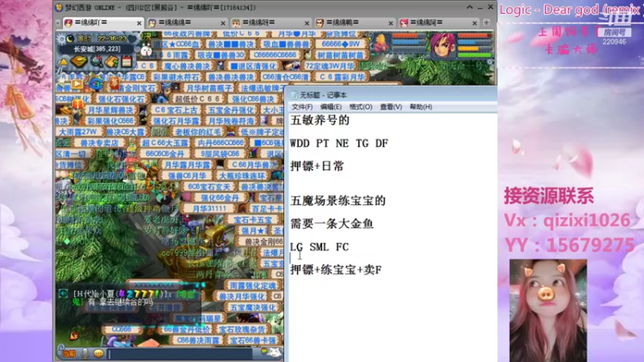Open the red calendar activity icon
Viewport: 644px width, 362px height.
126,62
